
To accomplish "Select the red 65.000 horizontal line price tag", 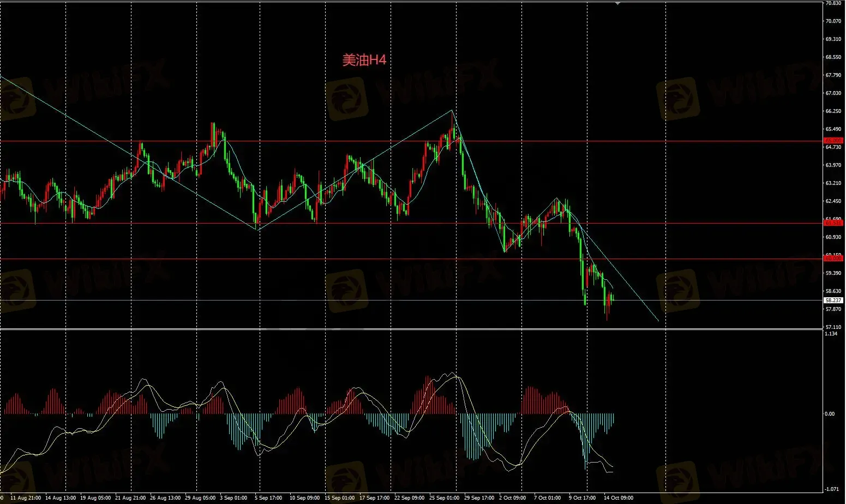I will coord(833,141).
